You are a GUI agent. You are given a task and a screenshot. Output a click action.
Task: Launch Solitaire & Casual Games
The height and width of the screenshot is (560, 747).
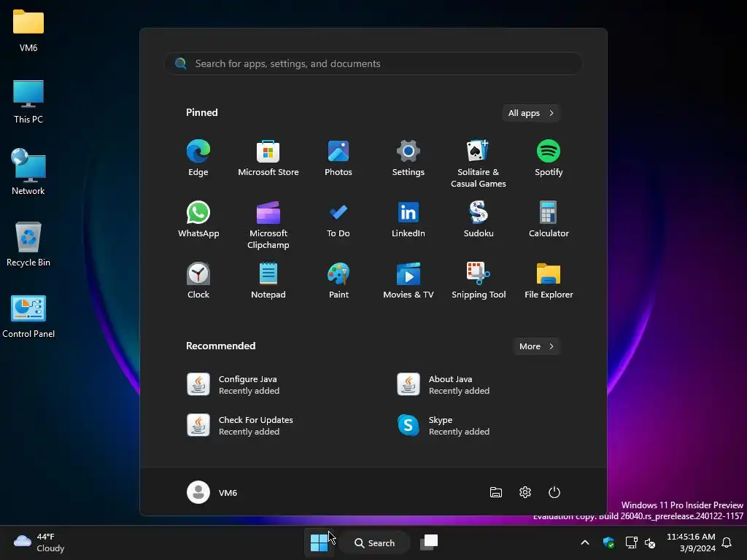[x=479, y=164]
